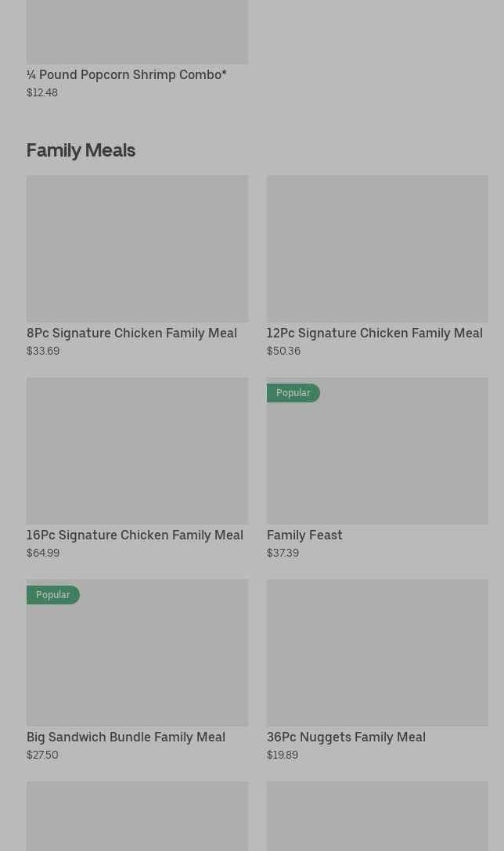Select the Big Sandwich Bundle Family Meal title
Image resolution: width=504 pixels, height=851 pixels.
point(126,737)
